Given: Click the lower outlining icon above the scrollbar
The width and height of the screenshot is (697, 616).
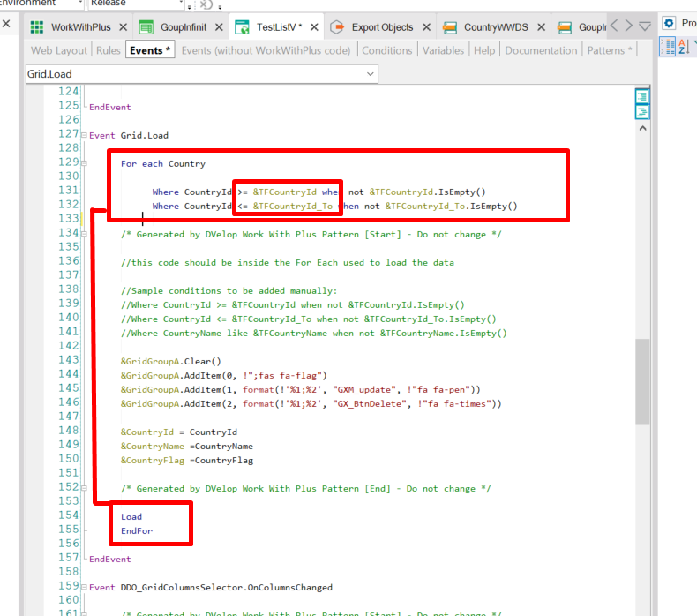Looking at the screenshot, I should (642, 111).
